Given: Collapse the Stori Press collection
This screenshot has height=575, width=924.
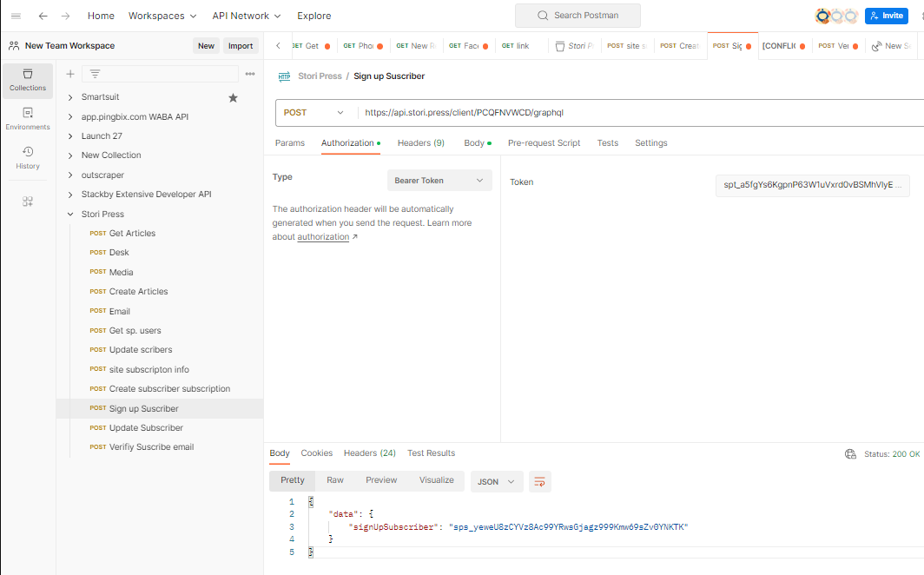Looking at the screenshot, I should [x=70, y=214].
